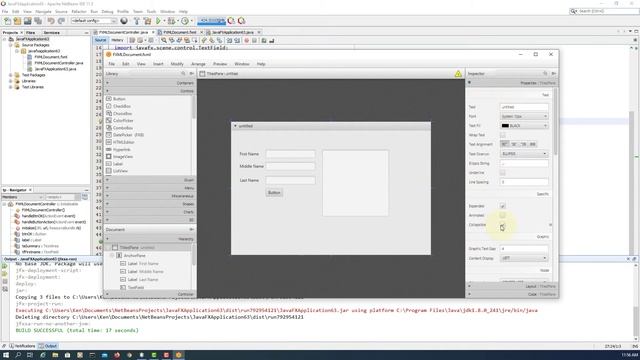Click the Line Spacing input field
Viewport: 640px width, 360px height.
tap(524, 182)
